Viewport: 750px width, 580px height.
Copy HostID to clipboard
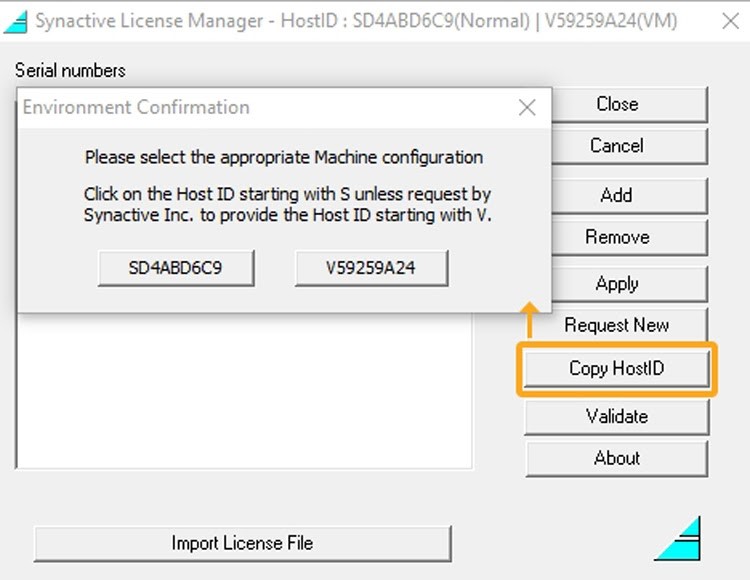point(616,369)
